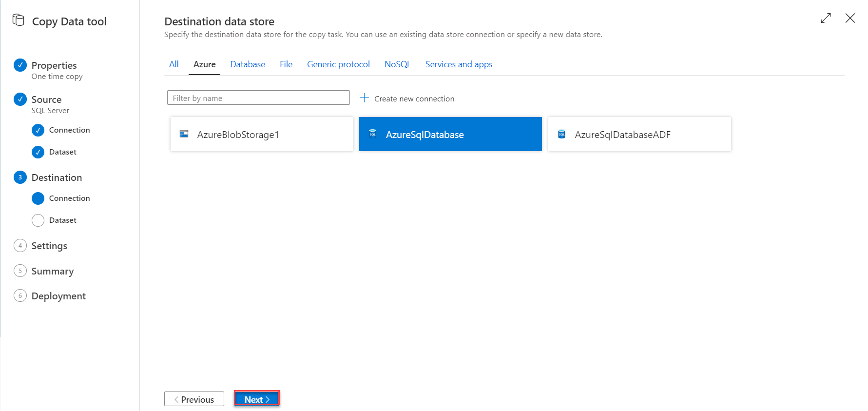Go to the Source step

tap(46, 99)
